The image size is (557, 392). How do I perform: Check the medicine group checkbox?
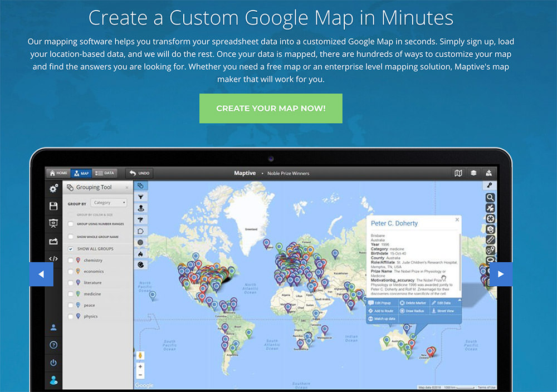pos(71,294)
